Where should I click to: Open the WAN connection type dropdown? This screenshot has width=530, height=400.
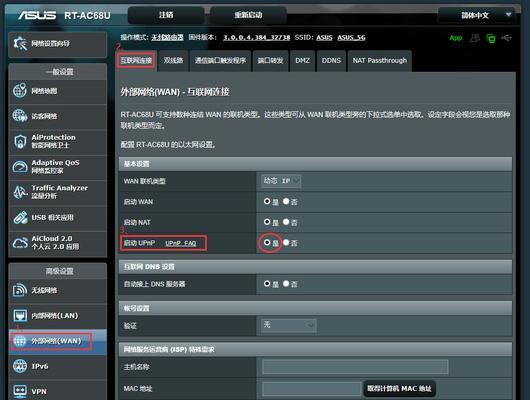coord(281,181)
